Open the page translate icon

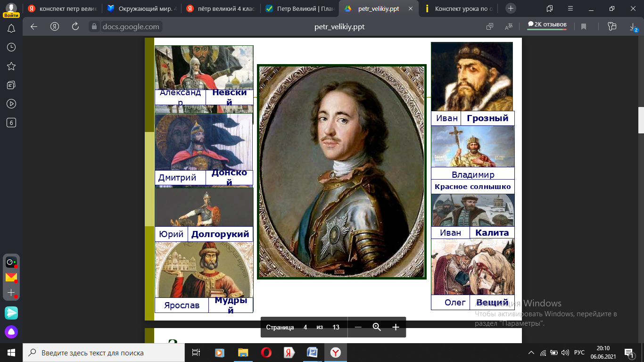tap(509, 27)
